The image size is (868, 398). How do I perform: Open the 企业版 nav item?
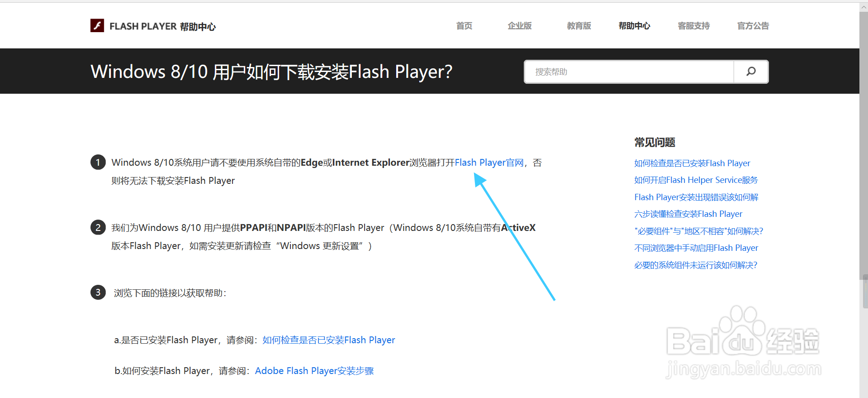[520, 26]
